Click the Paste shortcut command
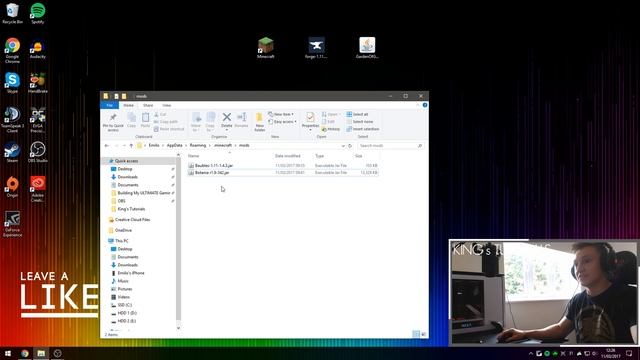Image resolution: width=640 pixels, height=360 pixels. [169, 129]
